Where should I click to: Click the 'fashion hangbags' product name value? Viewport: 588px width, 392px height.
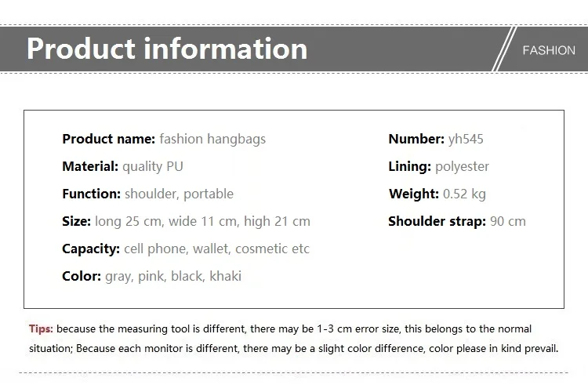click(212, 140)
